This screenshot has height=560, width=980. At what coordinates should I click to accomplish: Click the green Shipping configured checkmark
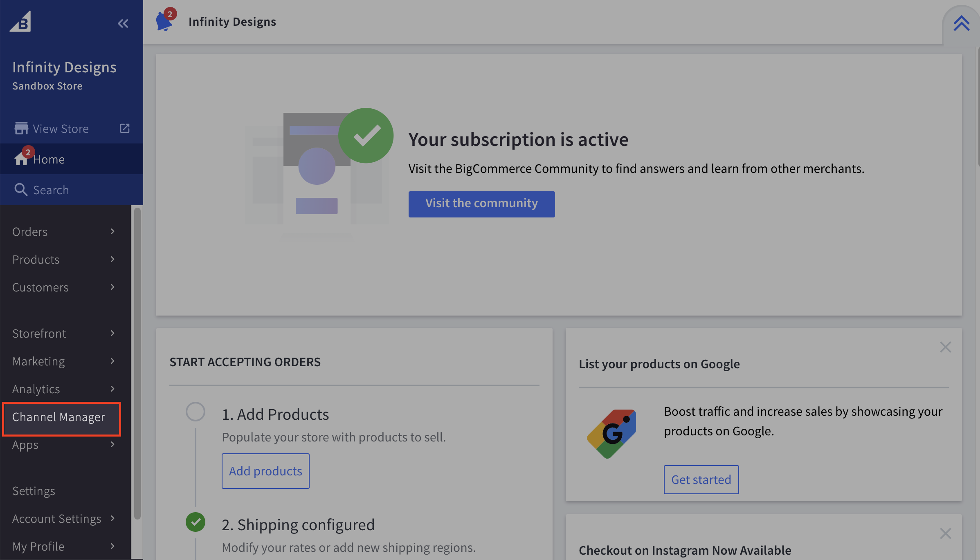(x=196, y=522)
